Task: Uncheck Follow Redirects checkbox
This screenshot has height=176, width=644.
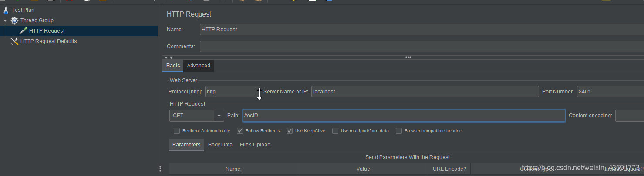Action: [x=240, y=131]
